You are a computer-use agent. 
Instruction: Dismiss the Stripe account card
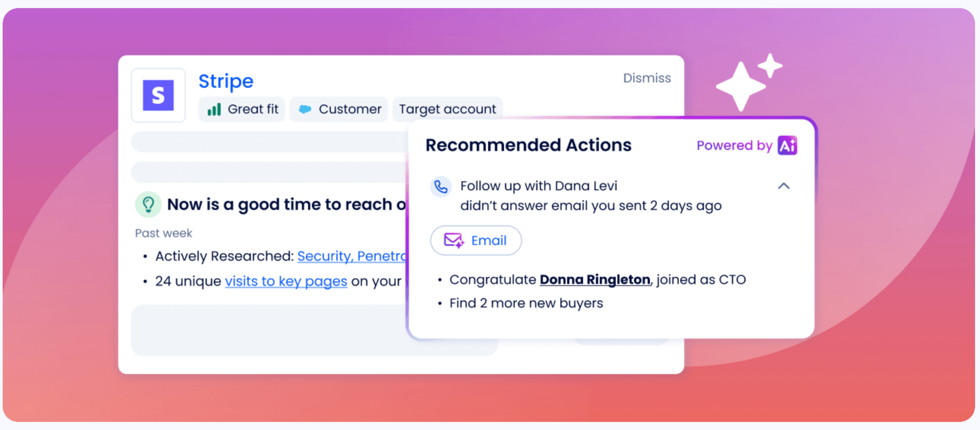pyautogui.click(x=647, y=78)
